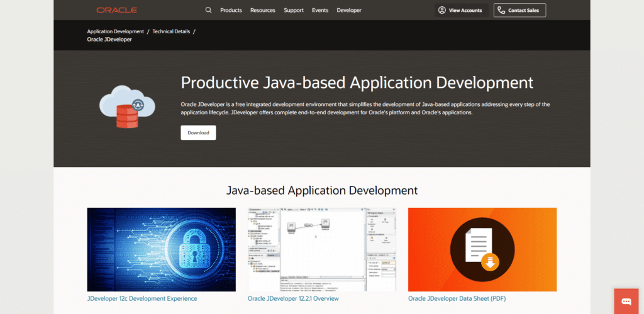Open Oracle JDeveloper 12.2.1 Overview link
644x314 pixels.
[x=293, y=298]
